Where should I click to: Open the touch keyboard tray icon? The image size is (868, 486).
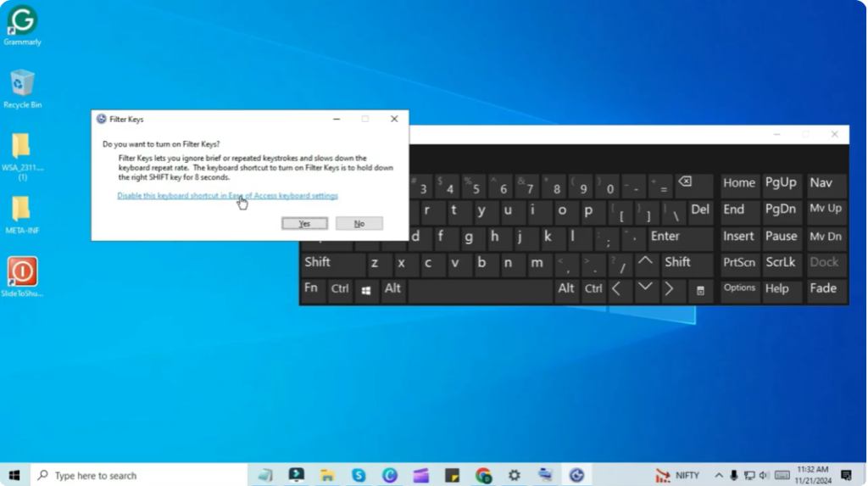pyautogui.click(x=782, y=476)
